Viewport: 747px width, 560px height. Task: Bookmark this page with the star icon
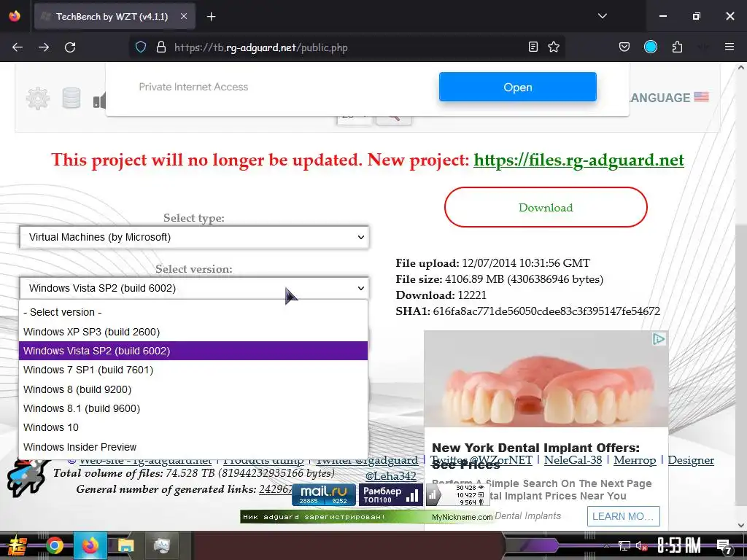click(554, 47)
